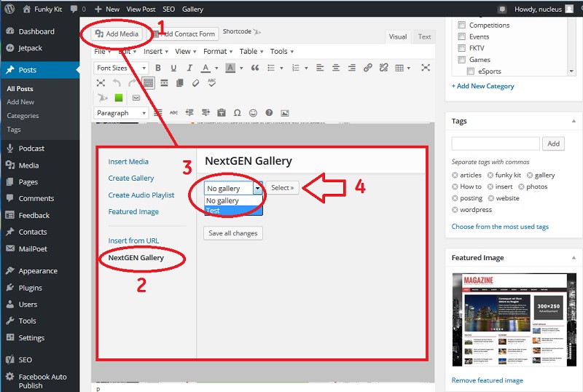Remove the 'articles' tag
Screen dimensions: 583x392
[455, 175]
